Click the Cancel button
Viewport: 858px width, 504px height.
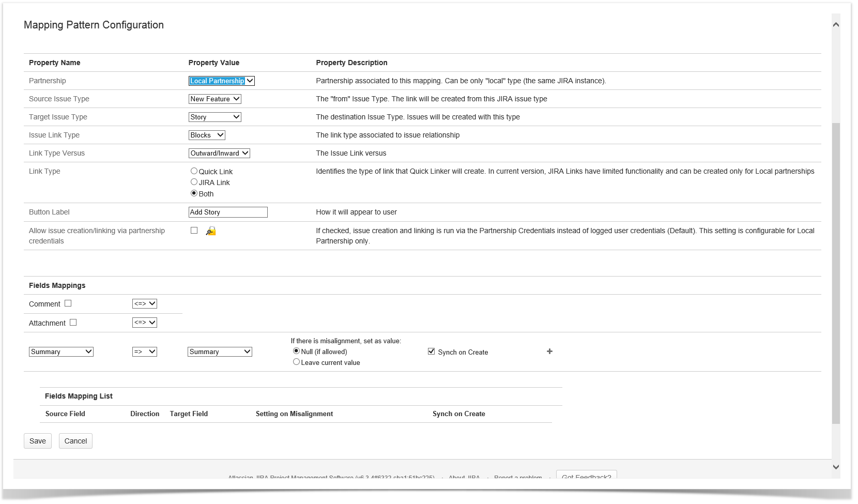pyautogui.click(x=75, y=441)
